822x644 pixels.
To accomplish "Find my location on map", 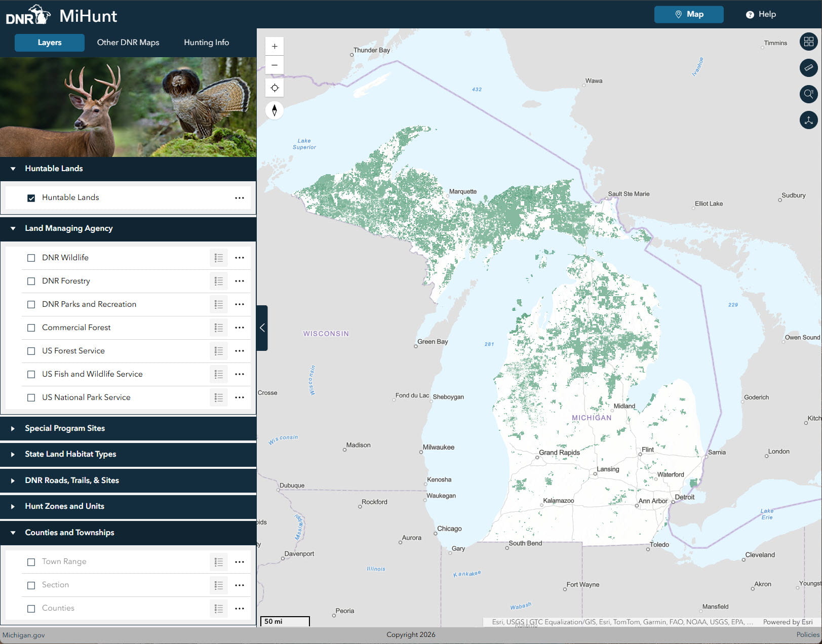I will pyautogui.click(x=275, y=88).
